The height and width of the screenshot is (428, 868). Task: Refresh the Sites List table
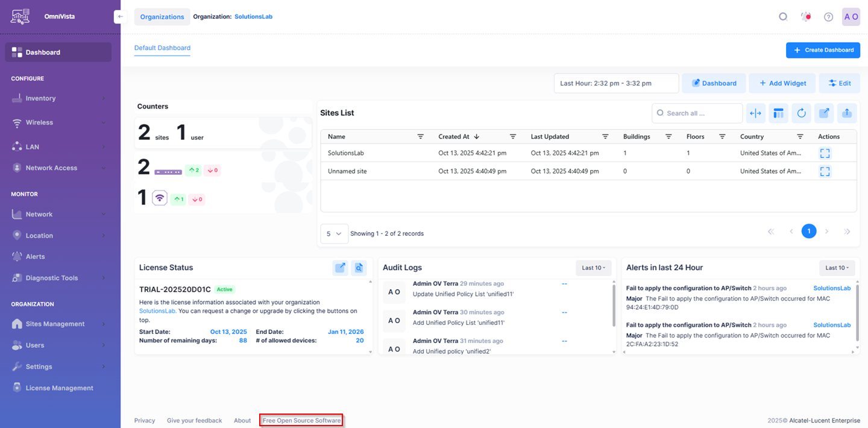801,113
